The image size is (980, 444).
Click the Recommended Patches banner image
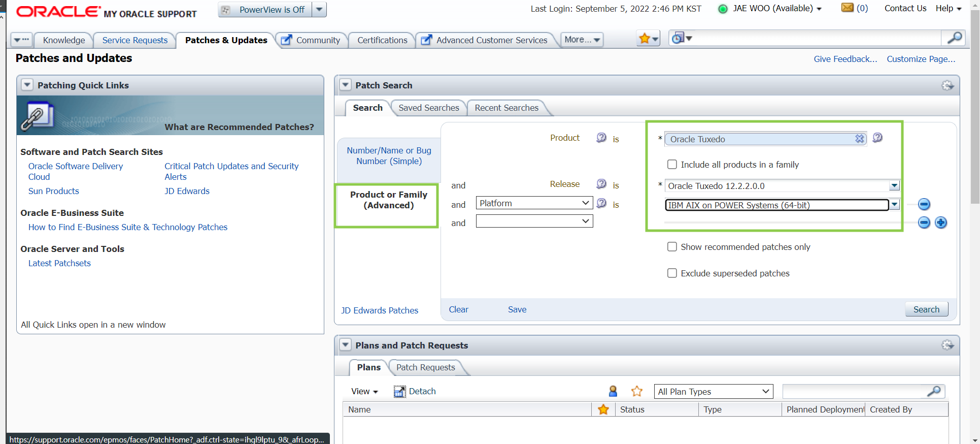(x=170, y=115)
